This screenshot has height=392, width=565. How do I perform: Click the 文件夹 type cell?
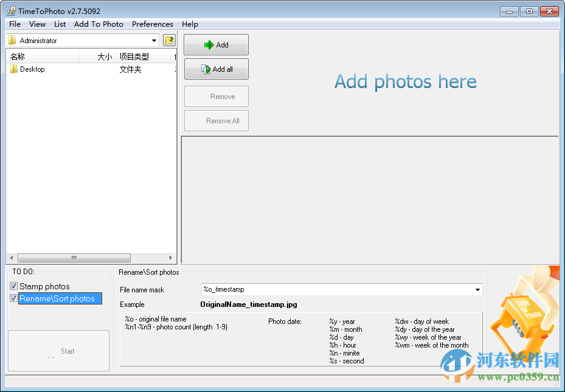130,69
